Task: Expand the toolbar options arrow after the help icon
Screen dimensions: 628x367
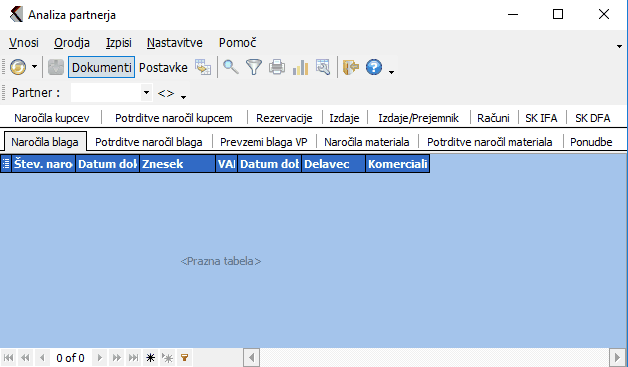Action: 392,72
